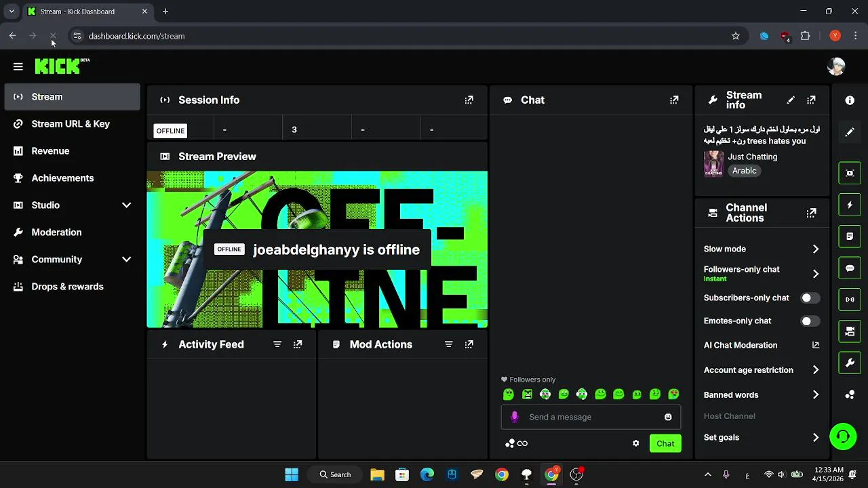This screenshot has width=868, height=488.
Task: Go to Stream URL & Key
Action: click(72, 124)
